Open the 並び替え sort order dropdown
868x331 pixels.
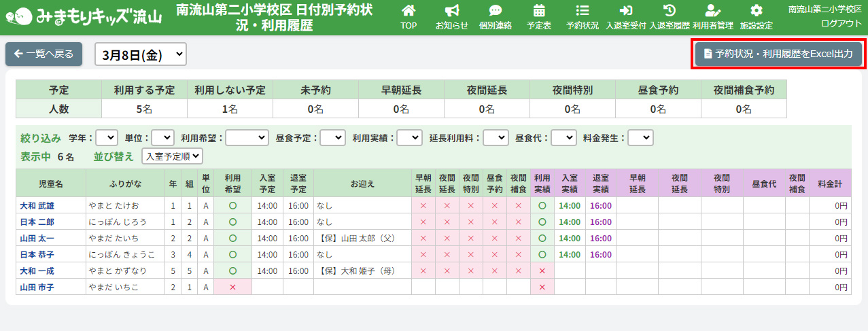(x=172, y=156)
